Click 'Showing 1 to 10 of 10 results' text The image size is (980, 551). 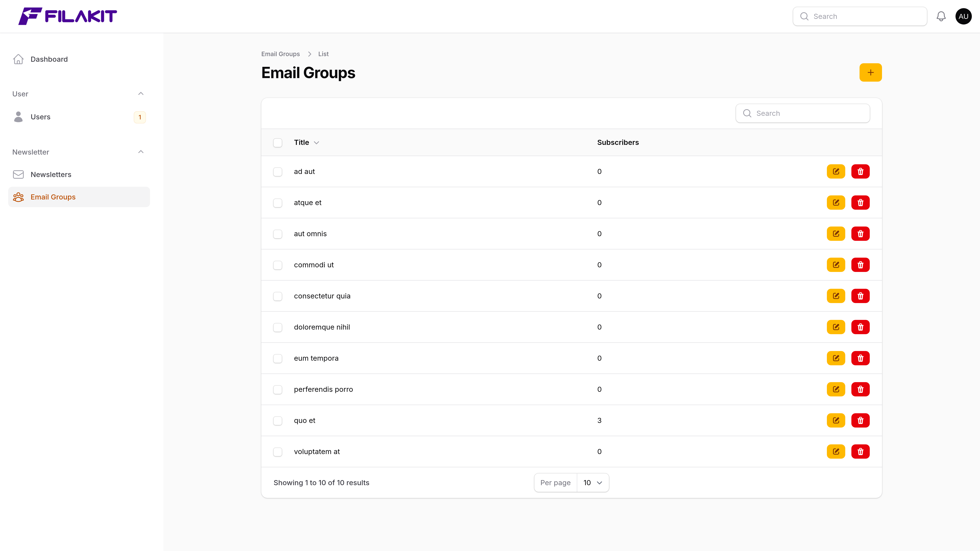321,483
